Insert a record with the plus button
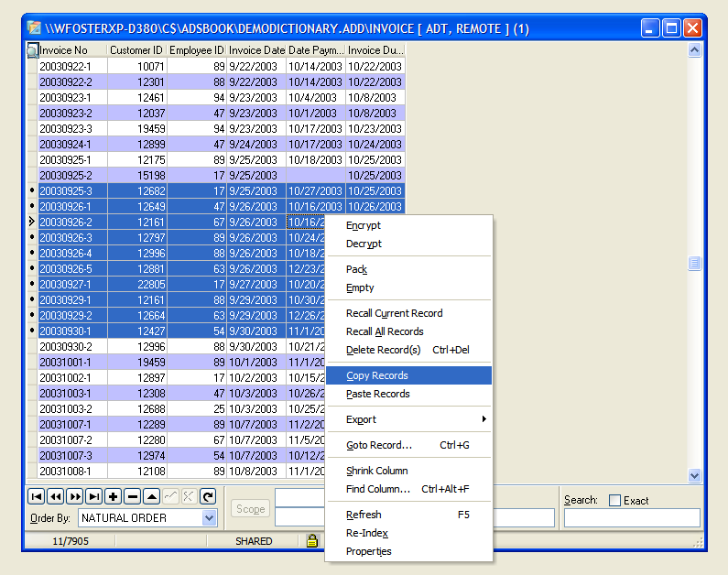This screenshot has height=575, width=728. tap(114, 496)
